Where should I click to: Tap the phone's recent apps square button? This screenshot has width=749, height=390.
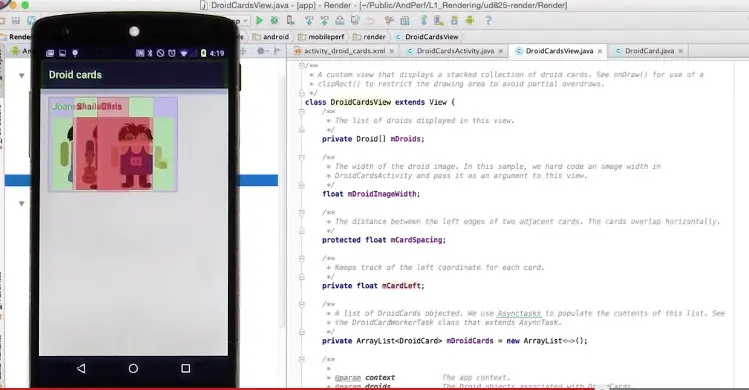tap(185, 368)
